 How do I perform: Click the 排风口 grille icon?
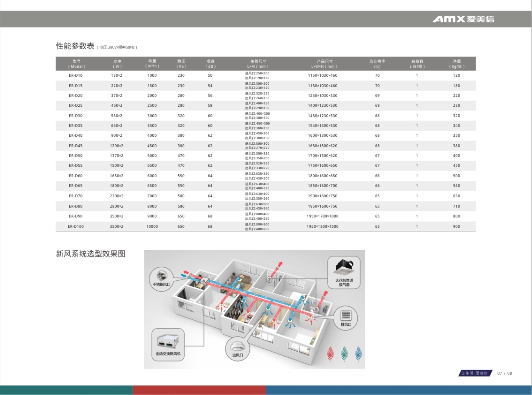[346, 316]
